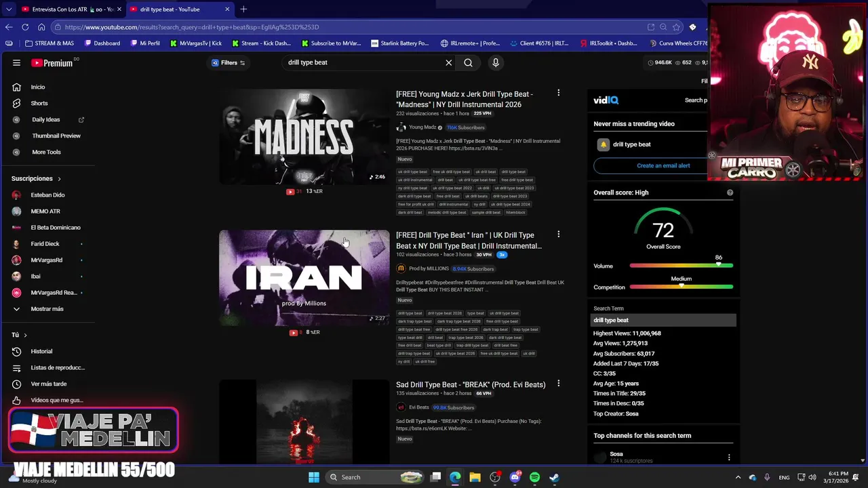Open MrVargasTv | Kick bookmark

coord(195,43)
